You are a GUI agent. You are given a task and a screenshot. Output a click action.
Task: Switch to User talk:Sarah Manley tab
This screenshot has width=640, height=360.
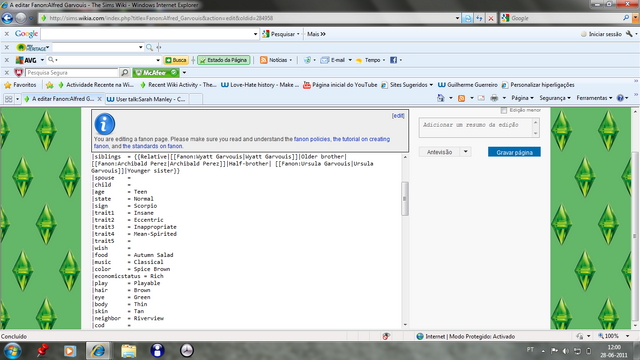click(146, 99)
